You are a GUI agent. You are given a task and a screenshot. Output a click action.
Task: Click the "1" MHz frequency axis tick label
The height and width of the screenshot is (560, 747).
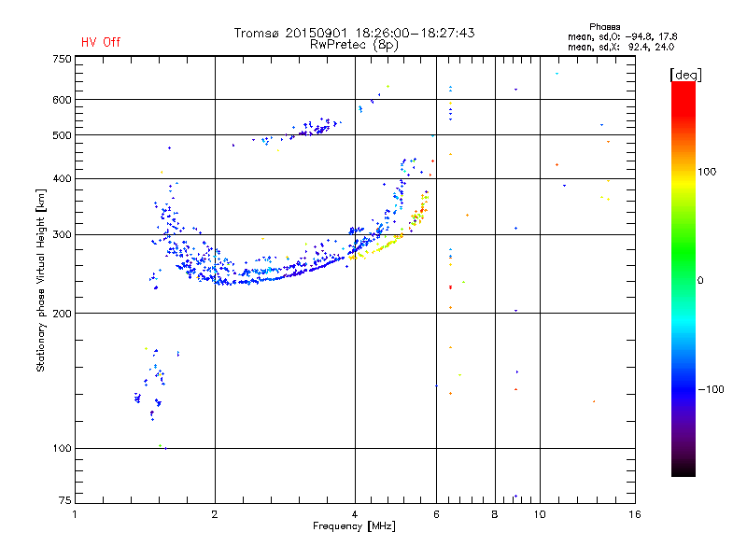(x=75, y=514)
